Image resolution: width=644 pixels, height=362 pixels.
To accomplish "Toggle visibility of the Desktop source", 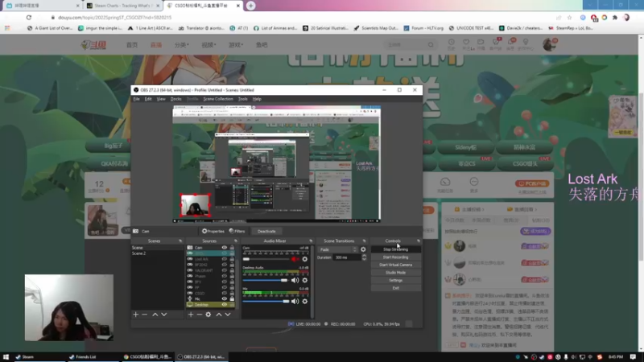I will 225,305.
